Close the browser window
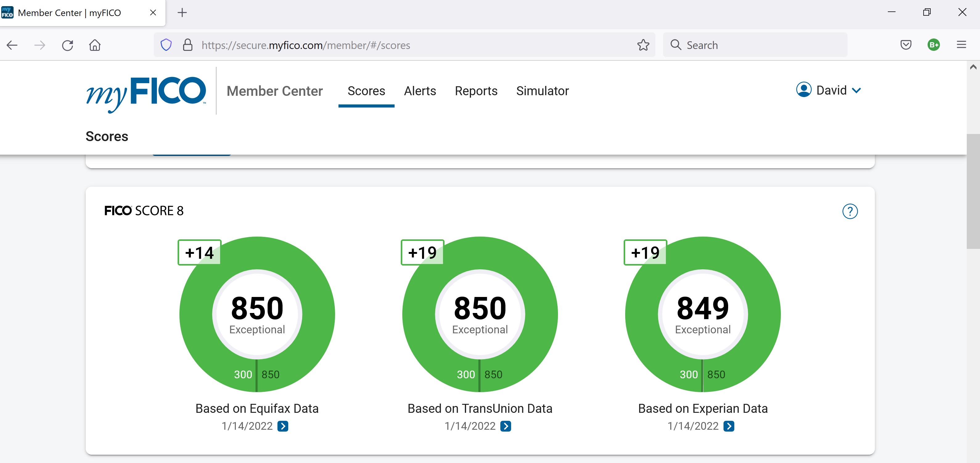The image size is (980, 463). (x=962, y=12)
